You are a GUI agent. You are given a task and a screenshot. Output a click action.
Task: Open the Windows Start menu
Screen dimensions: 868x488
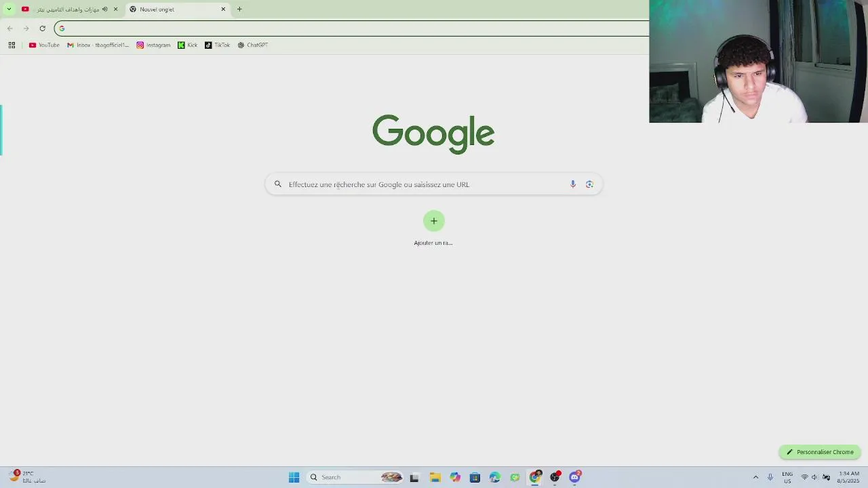coord(294,478)
